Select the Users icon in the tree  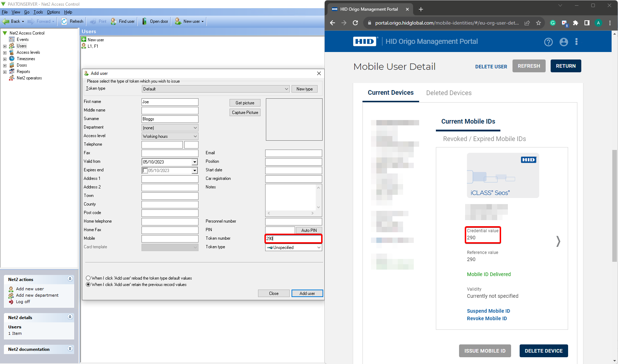(12, 46)
